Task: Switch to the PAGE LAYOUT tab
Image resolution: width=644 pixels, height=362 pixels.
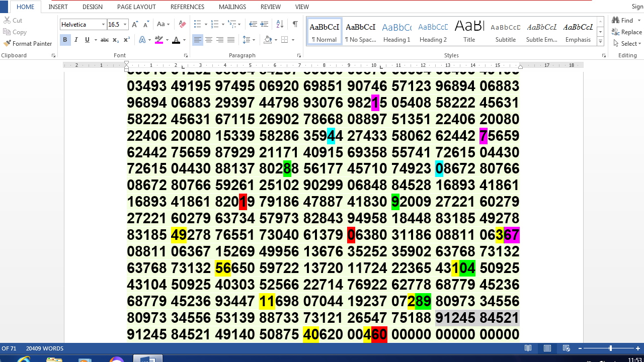Action: pos(136,7)
